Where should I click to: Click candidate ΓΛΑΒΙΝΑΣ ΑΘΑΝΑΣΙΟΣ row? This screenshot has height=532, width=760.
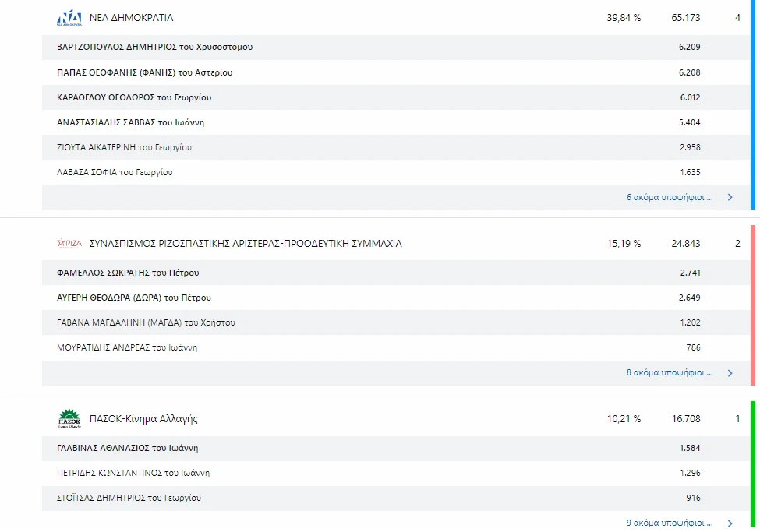point(127,448)
